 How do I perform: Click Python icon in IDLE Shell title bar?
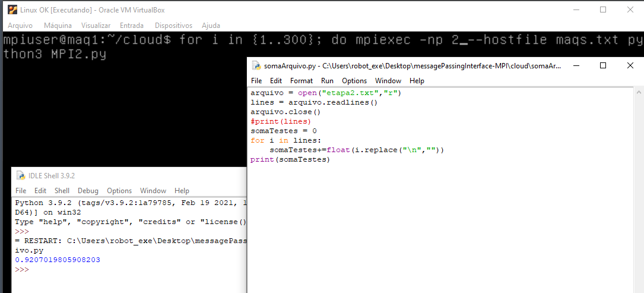click(x=21, y=176)
